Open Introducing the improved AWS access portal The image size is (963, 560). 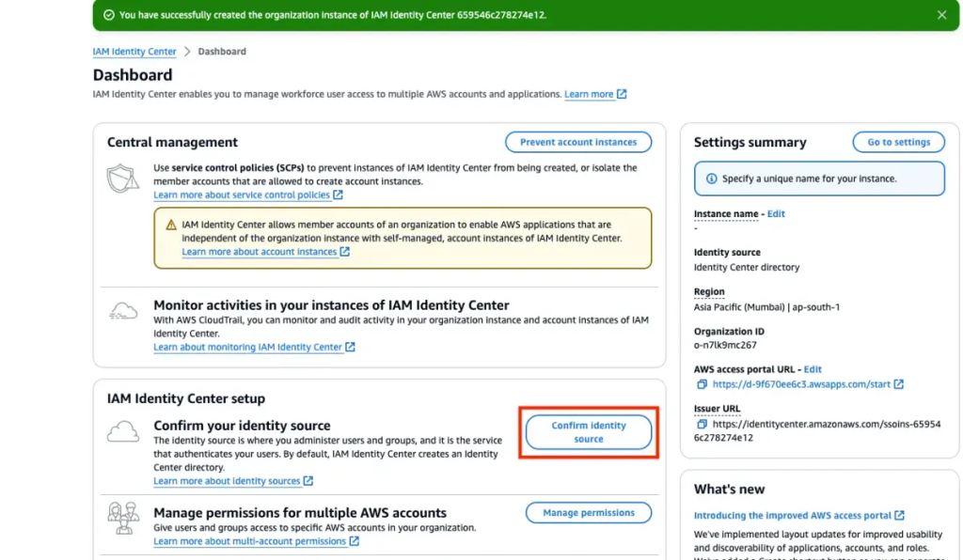[x=792, y=515]
